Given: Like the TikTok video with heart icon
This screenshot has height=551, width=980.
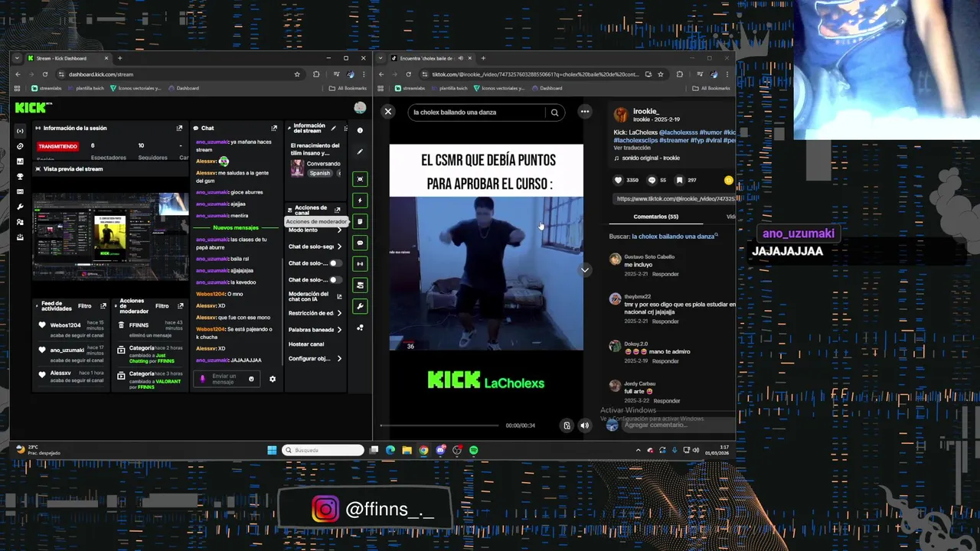Looking at the screenshot, I should [619, 180].
